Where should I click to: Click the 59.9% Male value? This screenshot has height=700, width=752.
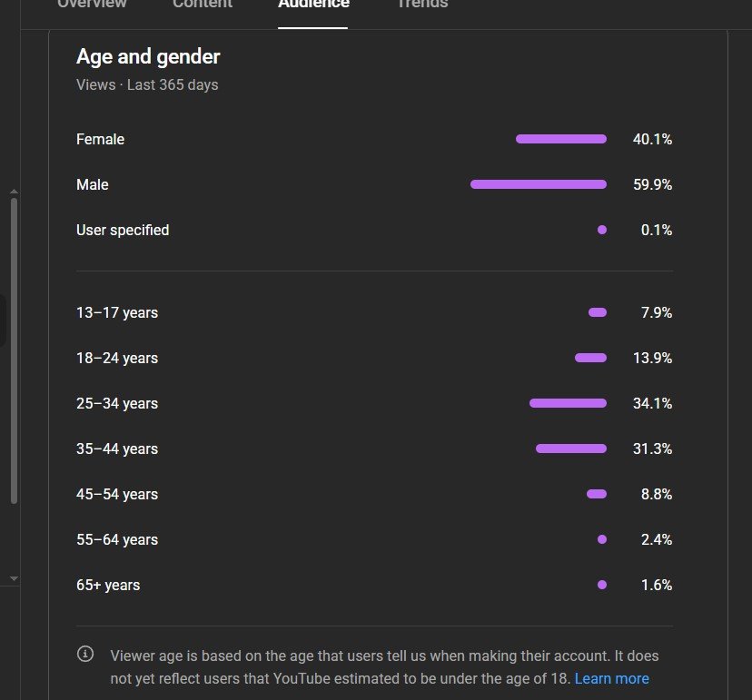point(652,184)
